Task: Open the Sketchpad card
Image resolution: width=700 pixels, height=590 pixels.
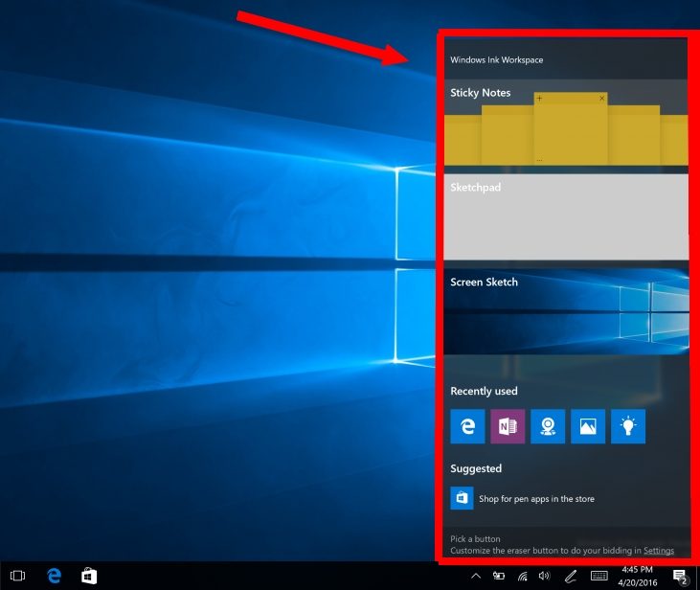Action: click(x=565, y=216)
